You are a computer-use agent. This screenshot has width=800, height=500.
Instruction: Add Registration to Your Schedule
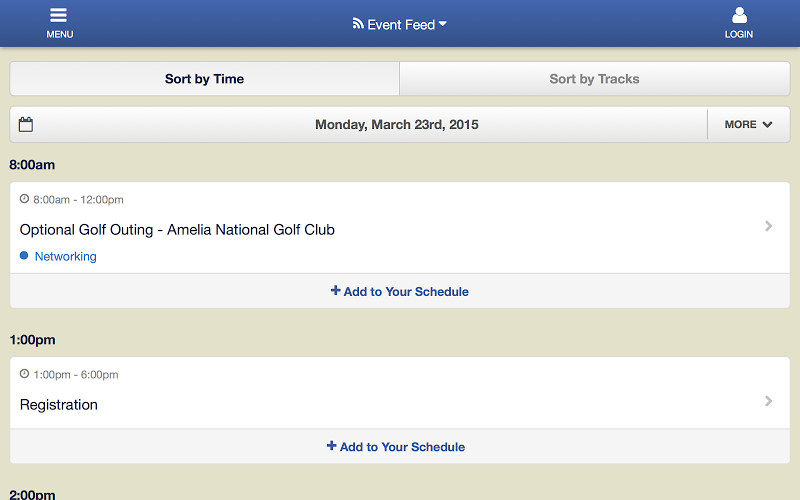click(x=400, y=447)
